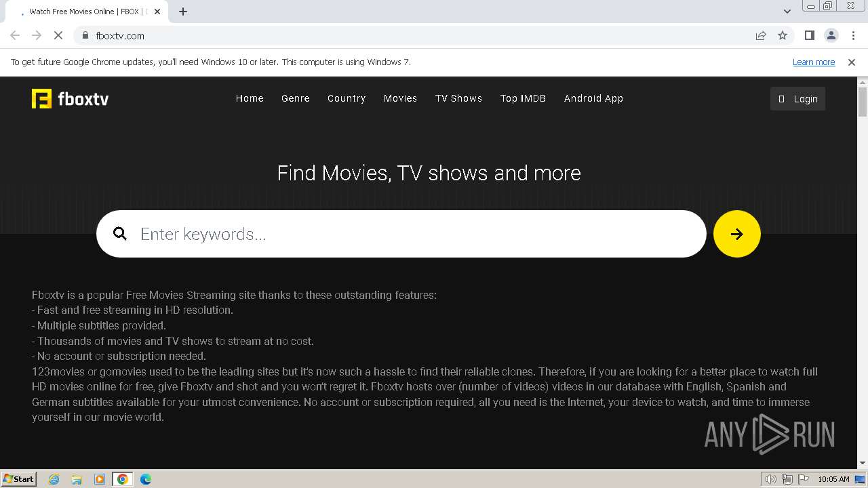Open Windows Explorer from taskbar

coord(77,479)
